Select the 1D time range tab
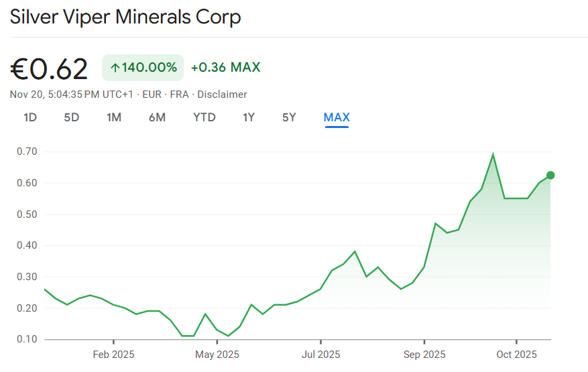Screen dimensions: 588x372 [x=30, y=118]
